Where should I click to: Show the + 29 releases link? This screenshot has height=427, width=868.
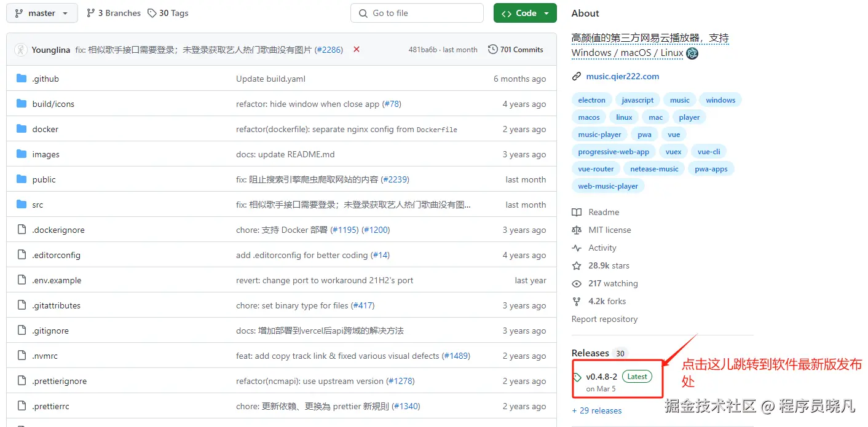pos(596,410)
